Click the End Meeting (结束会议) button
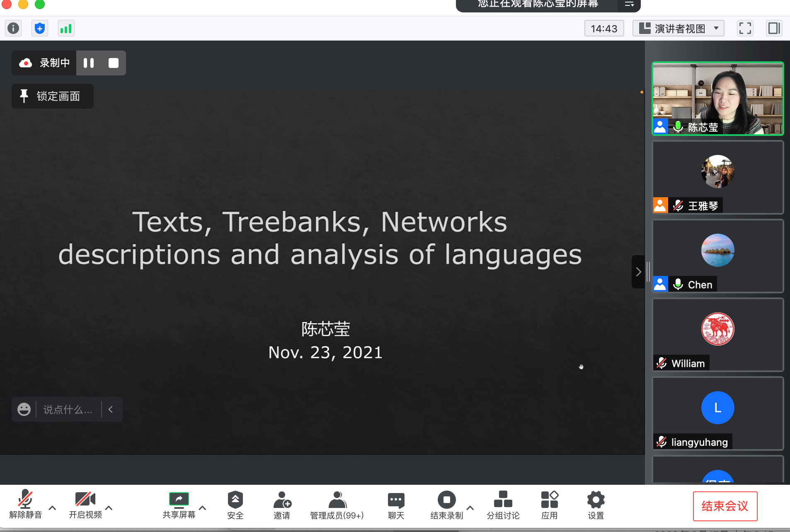The image size is (790, 532). click(x=725, y=506)
